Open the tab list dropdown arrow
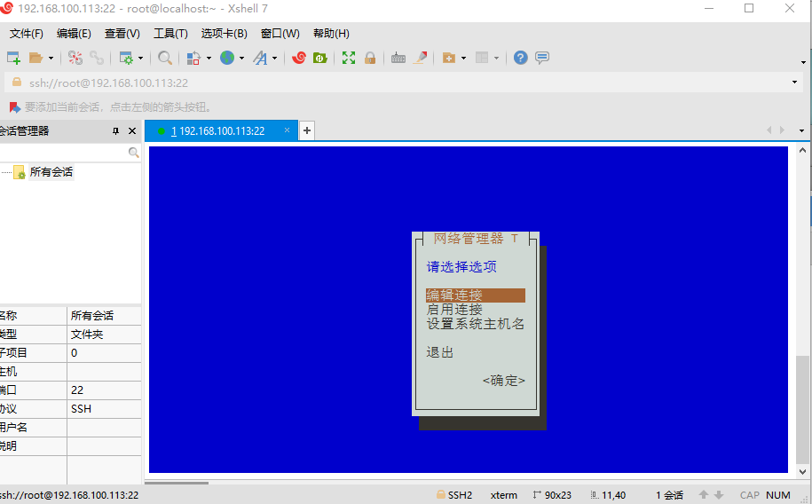 click(x=801, y=130)
